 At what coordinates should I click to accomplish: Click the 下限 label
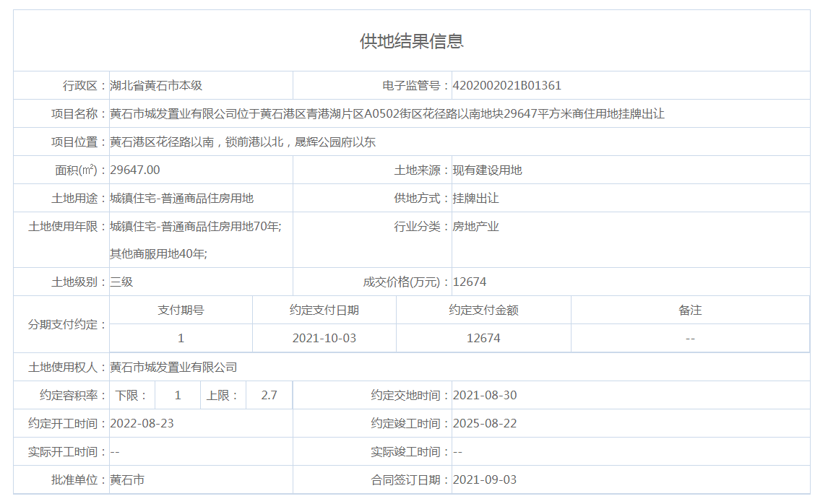point(131,396)
